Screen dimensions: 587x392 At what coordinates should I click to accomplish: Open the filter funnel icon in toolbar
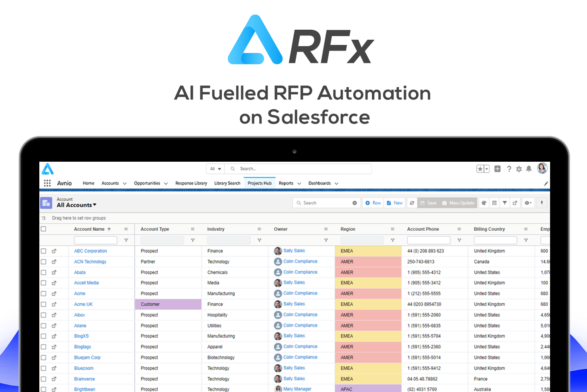click(504, 203)
